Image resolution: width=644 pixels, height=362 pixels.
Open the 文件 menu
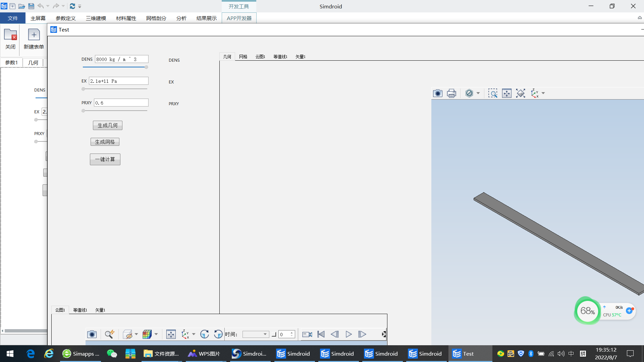13,18
